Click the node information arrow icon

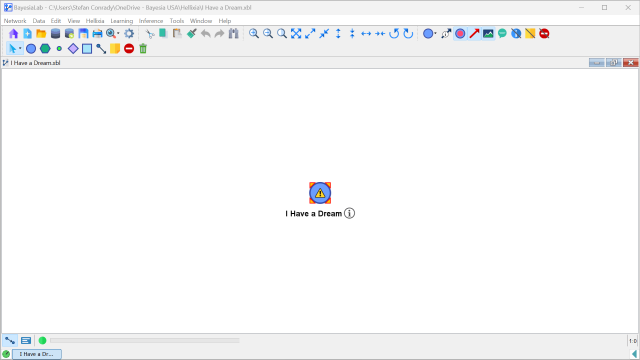446,33
